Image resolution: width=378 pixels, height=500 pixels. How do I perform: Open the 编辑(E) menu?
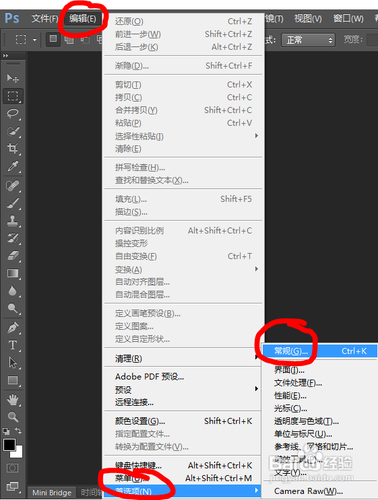coord(82,18)
